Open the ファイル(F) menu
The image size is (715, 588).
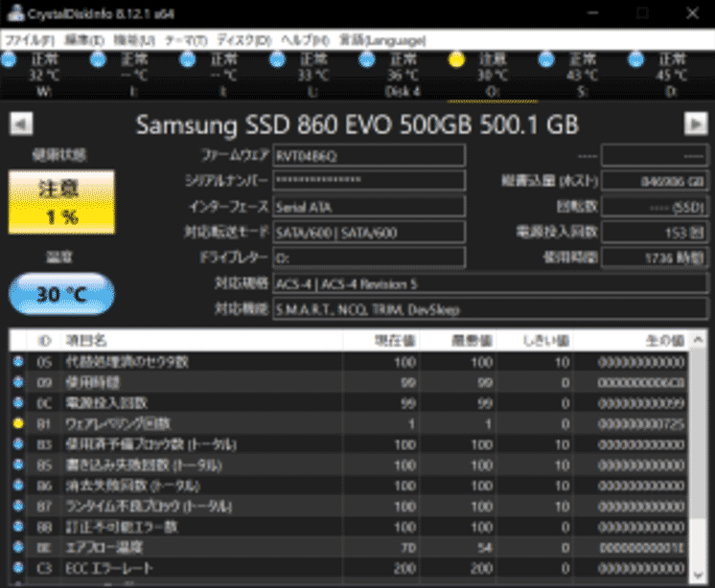click(30, 40)
